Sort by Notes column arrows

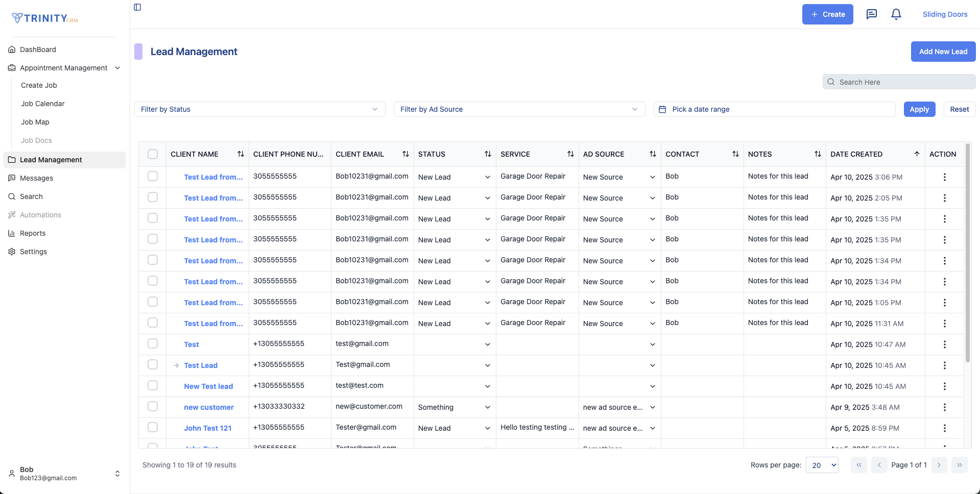tap(818, 154)
